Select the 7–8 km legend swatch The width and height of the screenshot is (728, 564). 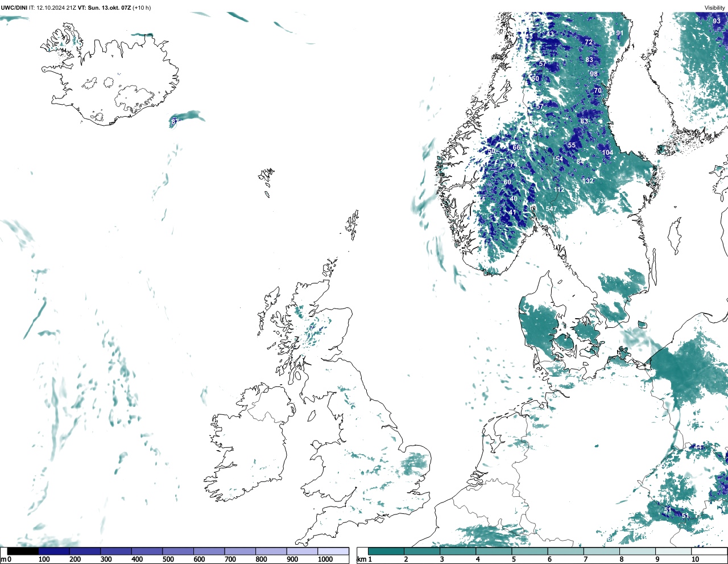tap(601, 551)
